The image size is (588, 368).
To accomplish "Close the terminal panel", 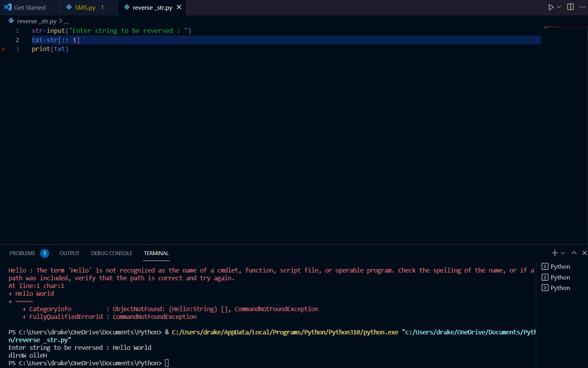I will coord(585,253).
